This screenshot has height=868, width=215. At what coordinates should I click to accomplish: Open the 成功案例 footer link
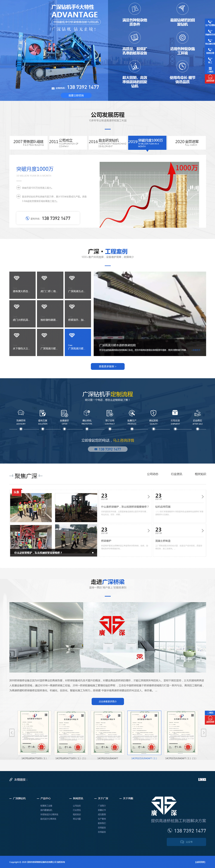coord(102,814)
